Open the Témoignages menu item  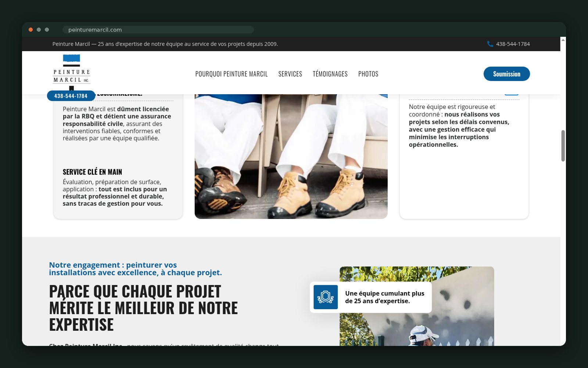pos(330,74)
